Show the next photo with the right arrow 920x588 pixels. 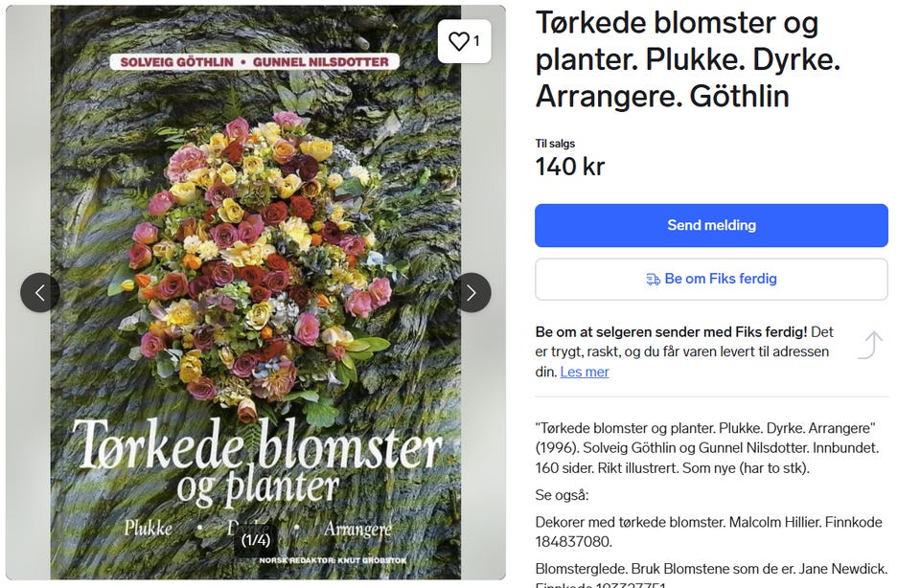pos(472,293)
